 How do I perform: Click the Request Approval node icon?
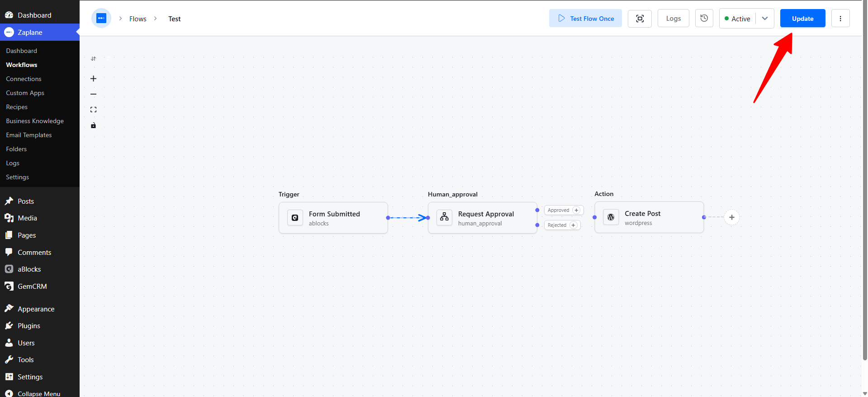pyautogui.click(x=444, y=218)
